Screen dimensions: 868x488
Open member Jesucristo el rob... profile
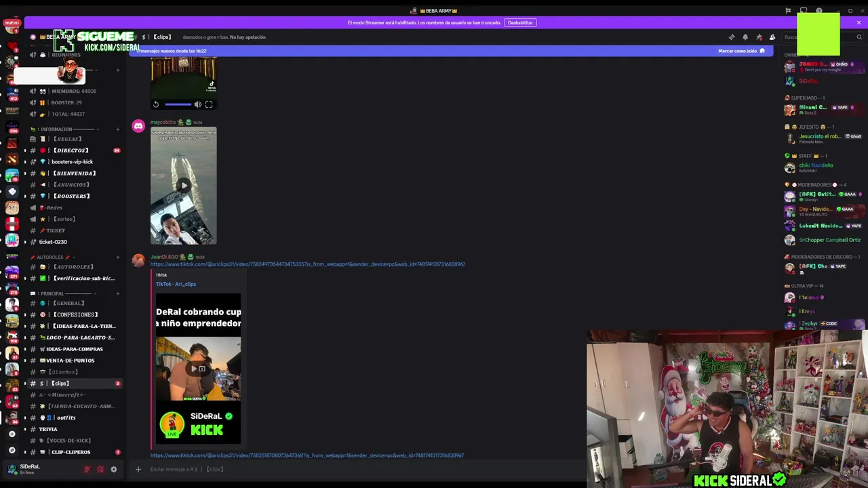tap(823, 138)
